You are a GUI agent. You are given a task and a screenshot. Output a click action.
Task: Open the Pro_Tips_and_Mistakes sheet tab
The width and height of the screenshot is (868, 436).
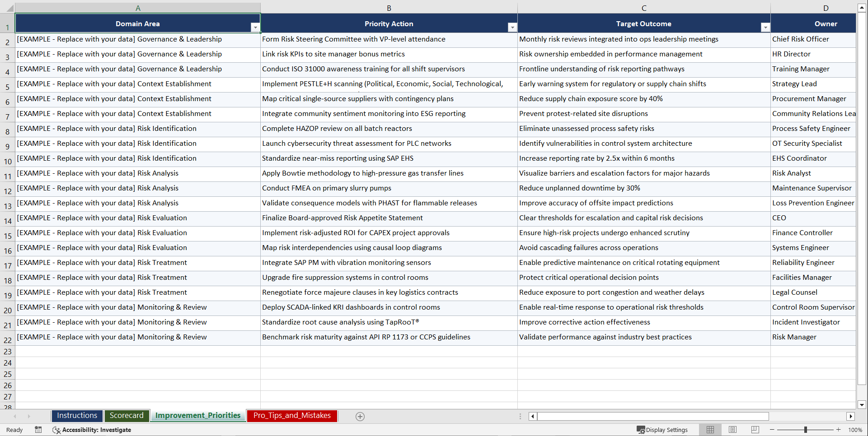[x=291, y=415]
